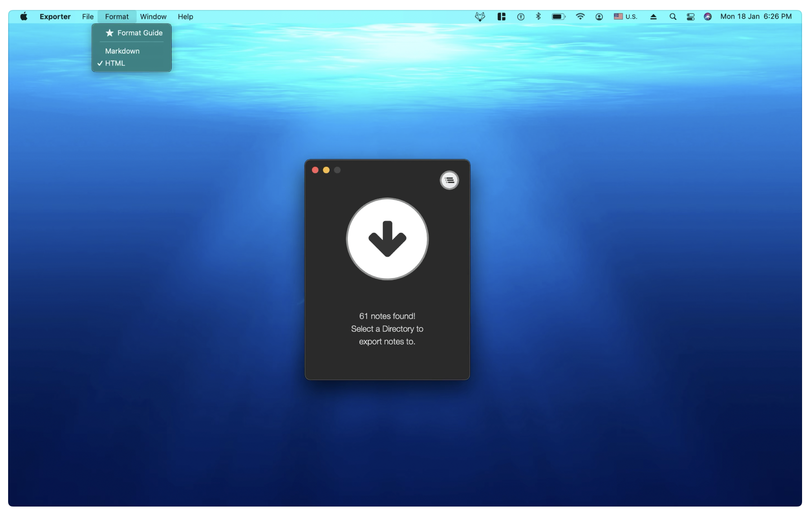Image resolution: width=812 pixels, height=517 pixels.
Task: Close the Exporter window with red button
Action: tap(315, 170)
